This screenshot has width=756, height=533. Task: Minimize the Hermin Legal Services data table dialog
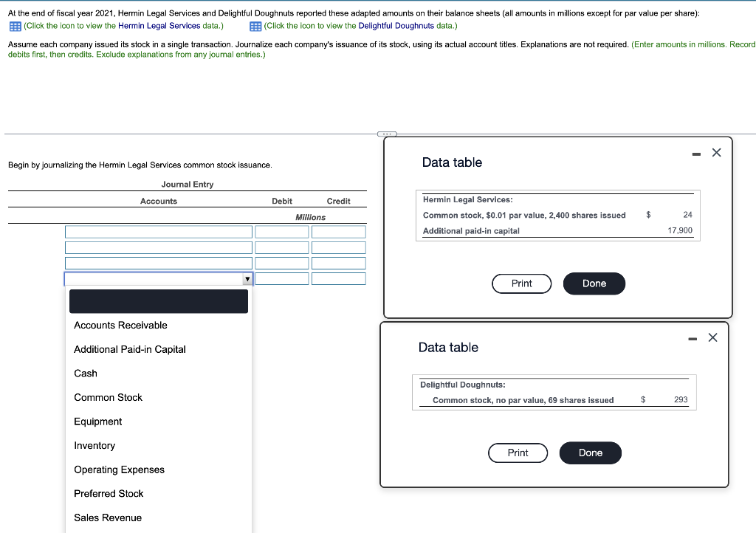pos(695,154)
